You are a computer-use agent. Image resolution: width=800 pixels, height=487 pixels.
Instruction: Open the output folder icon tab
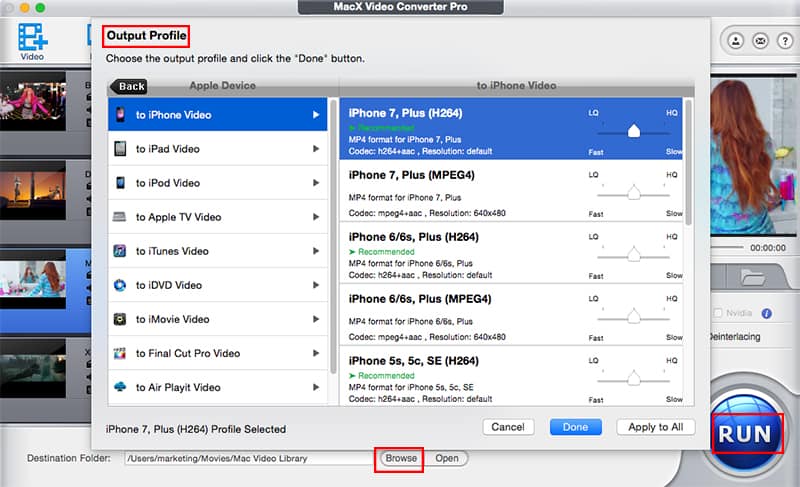(753, 278)
